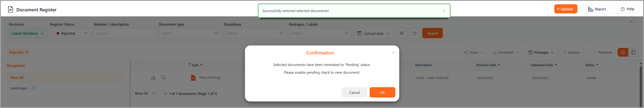
Task: Dismiss the success notification toast
Action: point(444,11)
